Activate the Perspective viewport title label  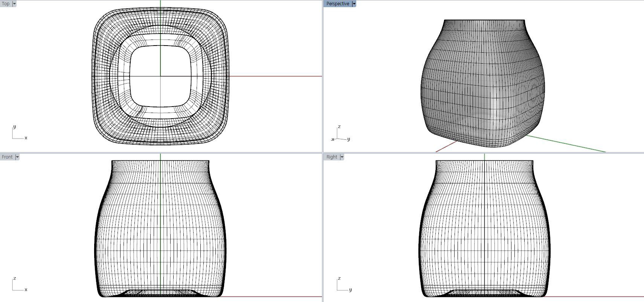[x=338, y=4]
